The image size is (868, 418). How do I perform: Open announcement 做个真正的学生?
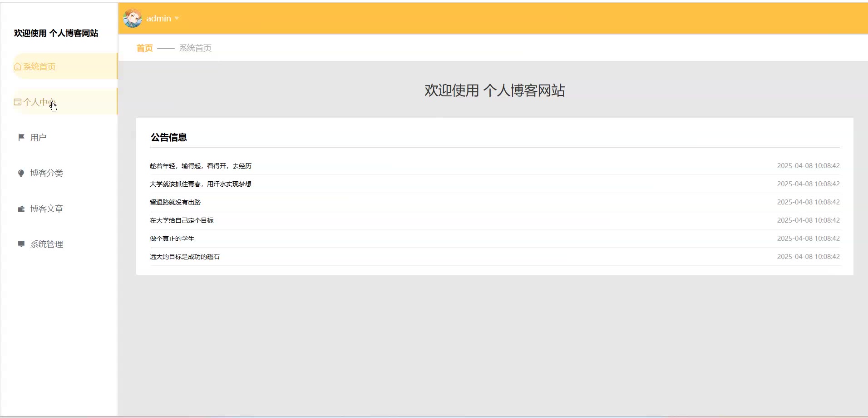pos(172,239)
